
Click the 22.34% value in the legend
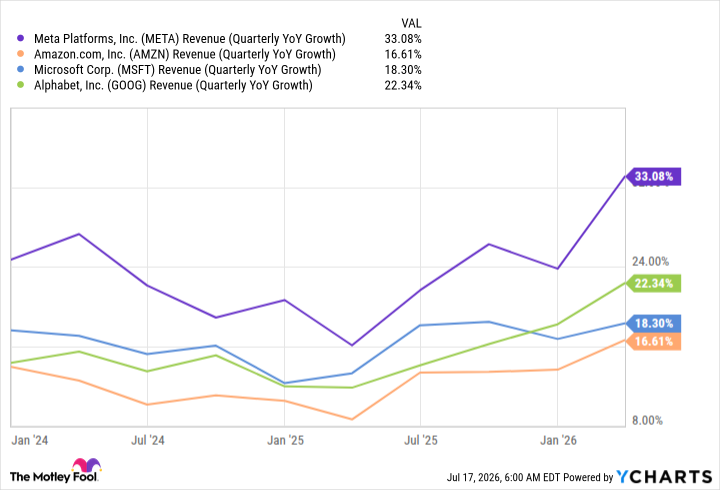pyautogui.click(x=403, y=85)
